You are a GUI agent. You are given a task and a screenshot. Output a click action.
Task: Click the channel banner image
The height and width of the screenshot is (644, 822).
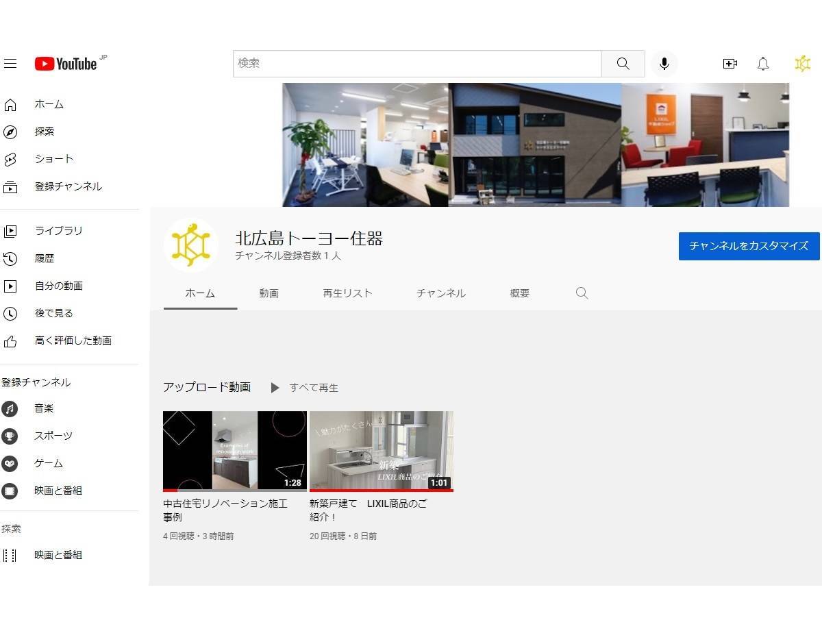pos(536,145)
